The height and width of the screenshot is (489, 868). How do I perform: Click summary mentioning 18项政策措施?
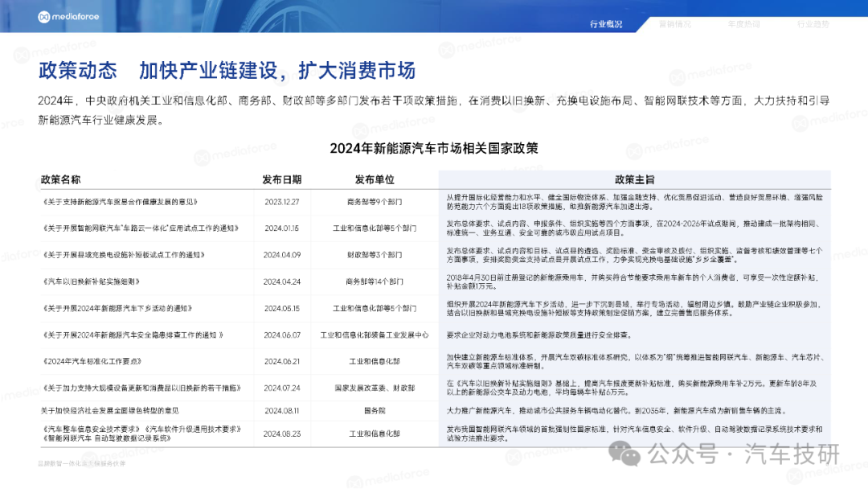click(x=634, y=202)
